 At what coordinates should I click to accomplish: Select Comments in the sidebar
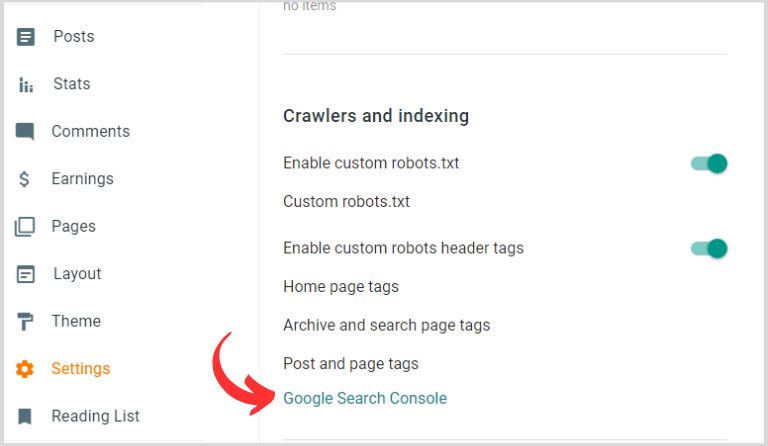tap(91, 131)
